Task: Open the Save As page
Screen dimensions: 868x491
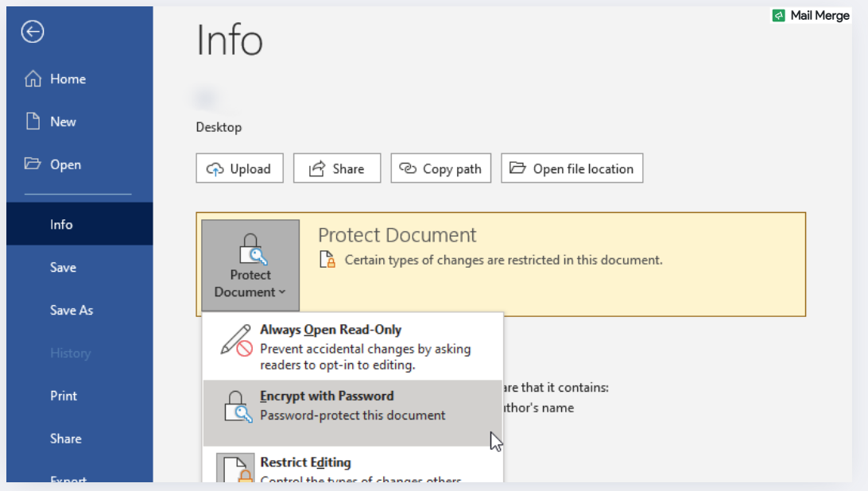Action: click(79, 310)
